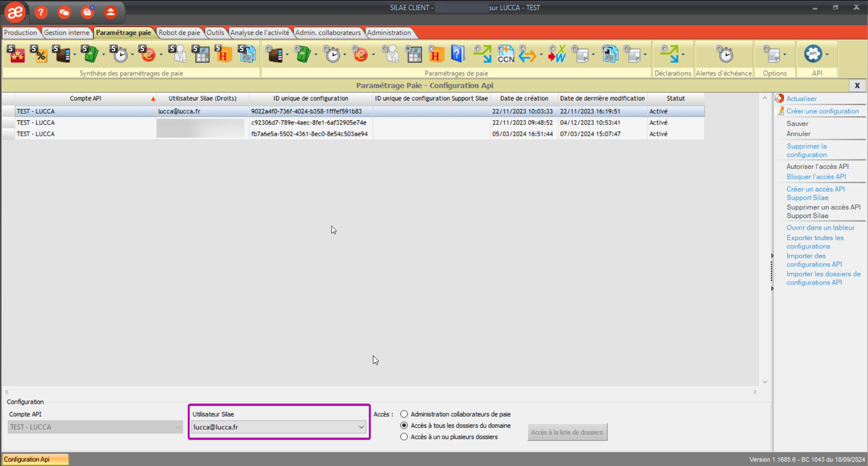868x466 pixels.
Task: Expand dropdown arrow beside S-badged stopwatch icon
Action: (x=132, y=54)
